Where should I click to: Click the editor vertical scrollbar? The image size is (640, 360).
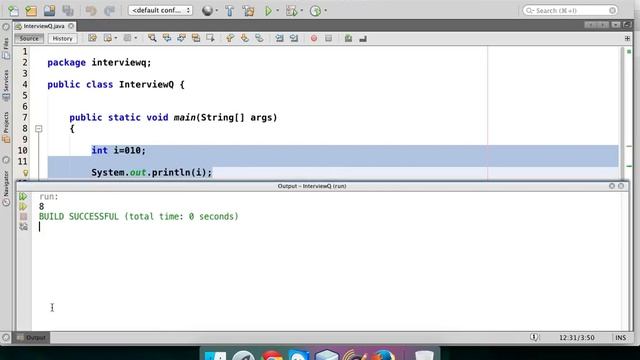622,112
